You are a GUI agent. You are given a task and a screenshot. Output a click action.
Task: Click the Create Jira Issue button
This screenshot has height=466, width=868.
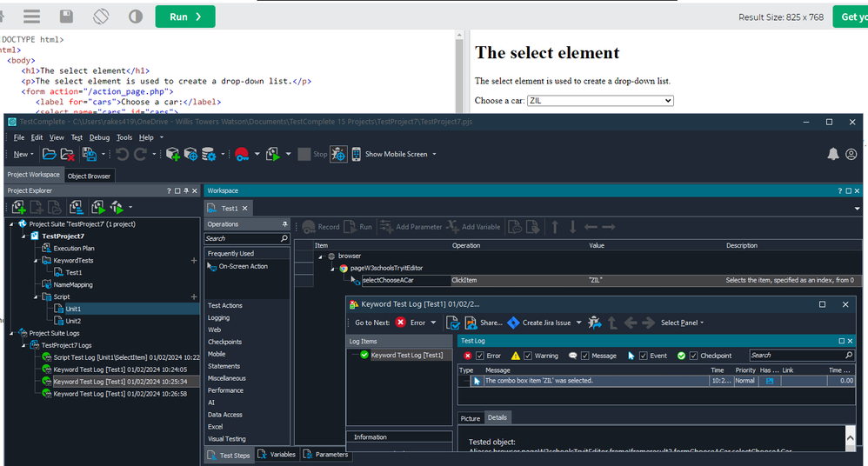coord(539,323)
